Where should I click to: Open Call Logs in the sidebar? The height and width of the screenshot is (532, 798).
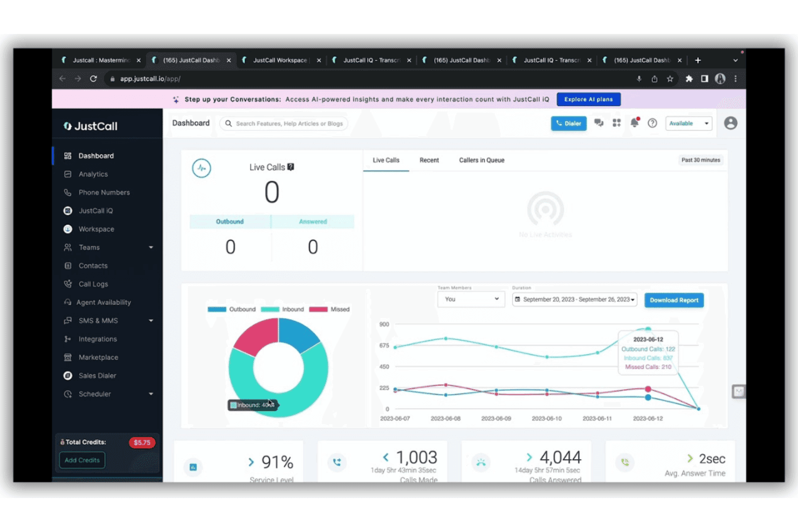pyautogui.click(x=93, y=284)
